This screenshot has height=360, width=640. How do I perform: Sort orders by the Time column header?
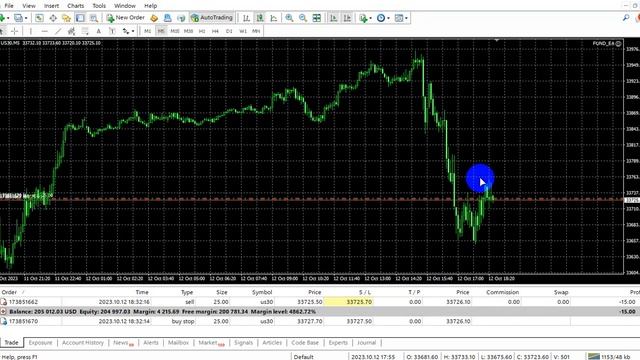pyautogui.click(x=142, y=292)
